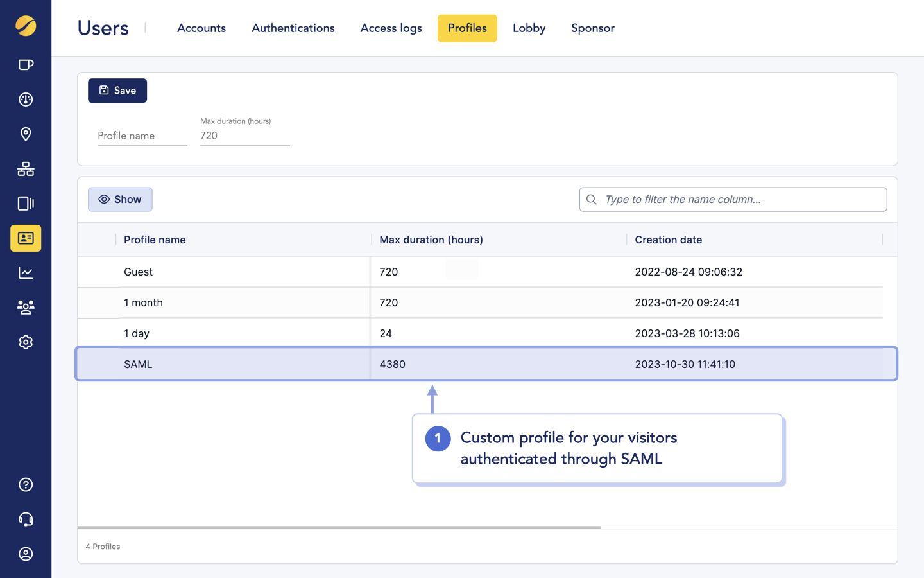The image size is (924, 578).
Task: Switch to the Sponsor tab
Action: (x=592, y=28)
